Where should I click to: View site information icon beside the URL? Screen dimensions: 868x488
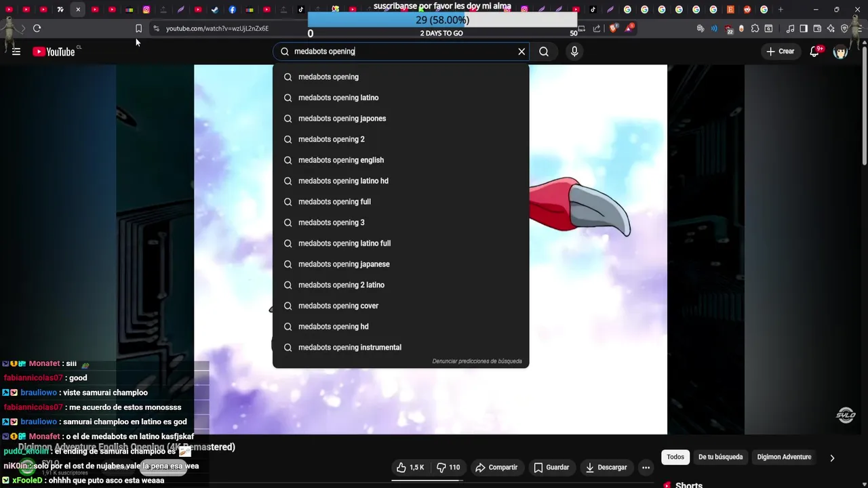point(156,28)
